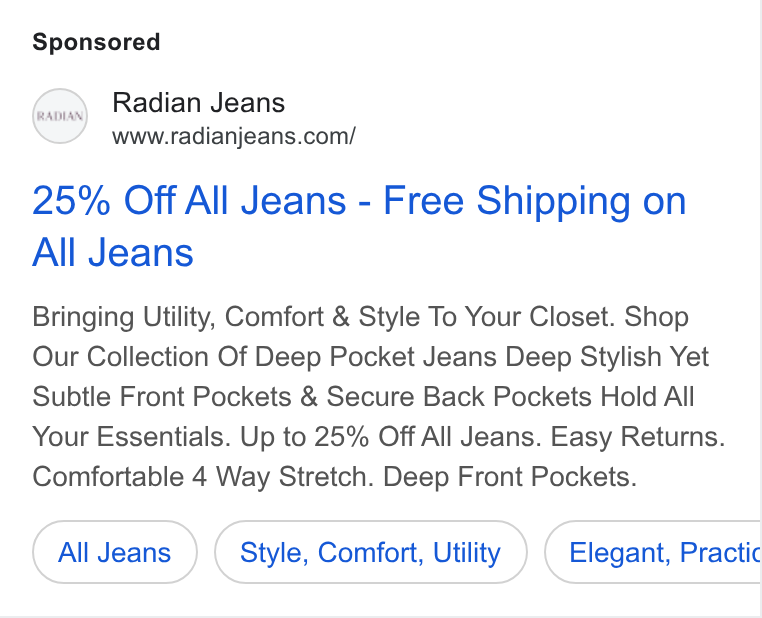Screen dimensions: 762x618
Task: Click the 'Up to 25% Off' description sentence
Action: click(390, 436)
